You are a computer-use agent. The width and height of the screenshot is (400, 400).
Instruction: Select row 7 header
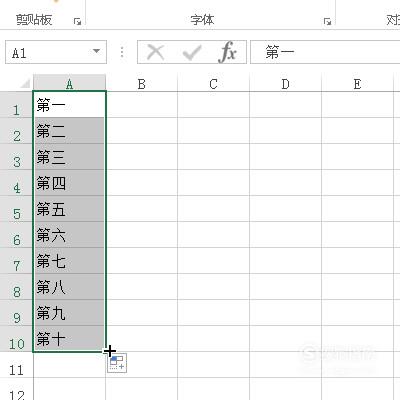[x=16, y=261]
